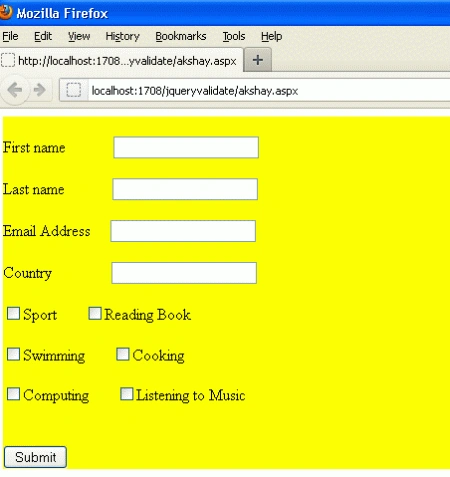450x477 pixels.
Task: Open the Bookmarks menu
Action: click(181, 36)
